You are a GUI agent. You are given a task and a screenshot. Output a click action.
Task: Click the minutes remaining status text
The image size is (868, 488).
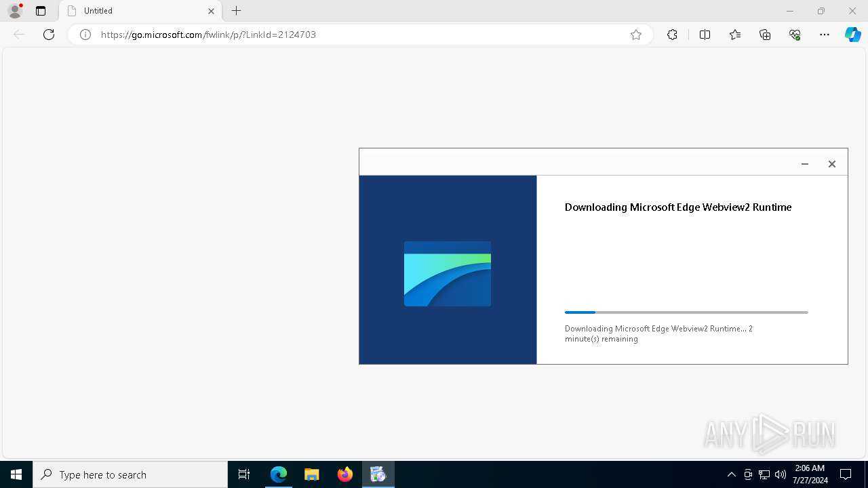(x=658, y=333)
